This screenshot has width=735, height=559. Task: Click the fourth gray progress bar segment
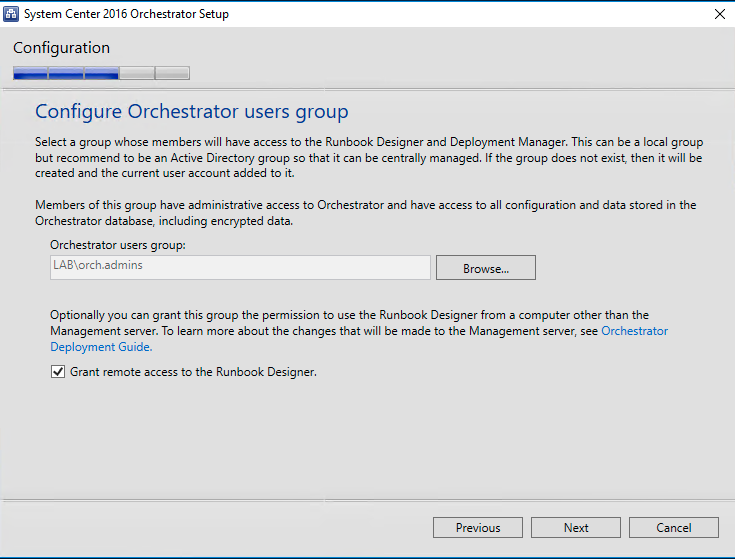[x=137, y=73]
